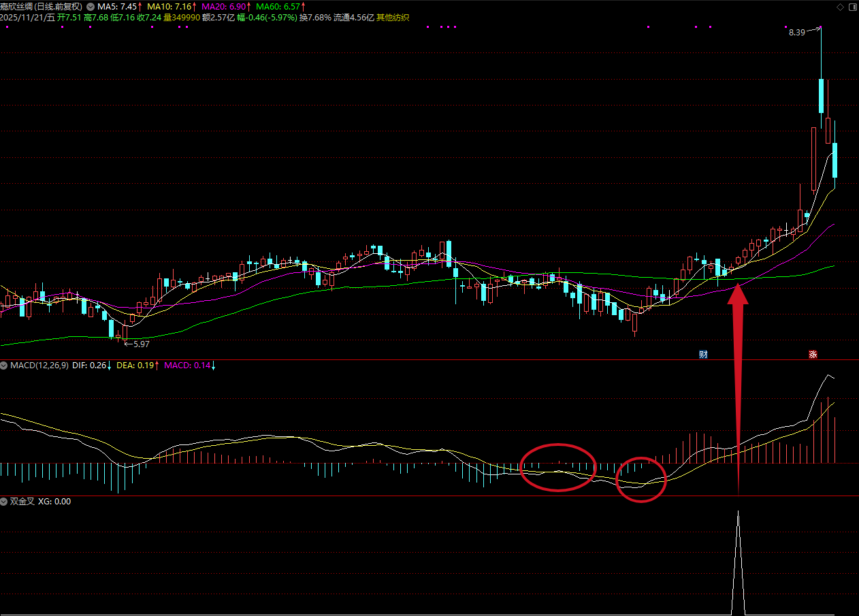Expand the 双金叉 indicator dropdown arrow

click(5, 502)
